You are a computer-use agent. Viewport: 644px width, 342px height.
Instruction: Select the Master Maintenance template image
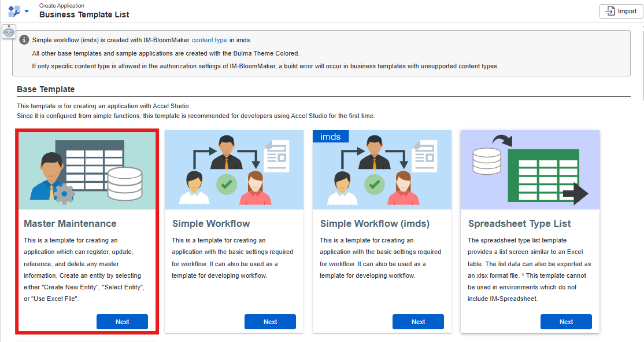tap(87, 171)
